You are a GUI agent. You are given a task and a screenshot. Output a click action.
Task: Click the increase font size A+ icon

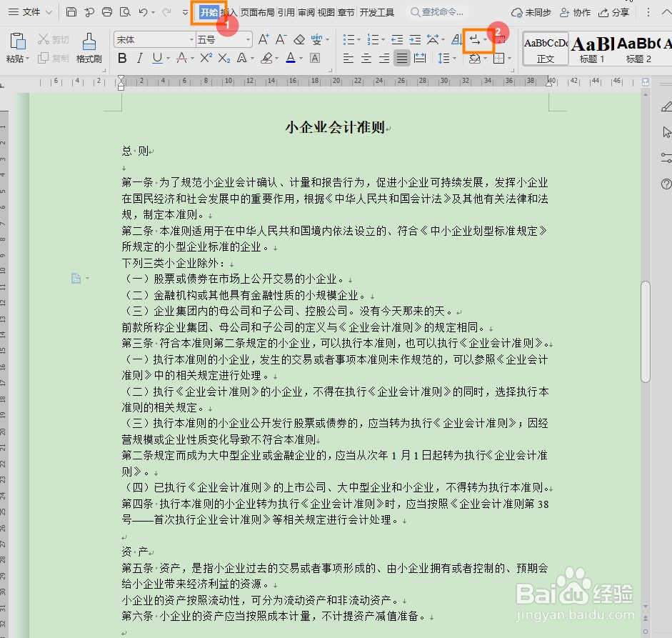[x=264, y=39]
